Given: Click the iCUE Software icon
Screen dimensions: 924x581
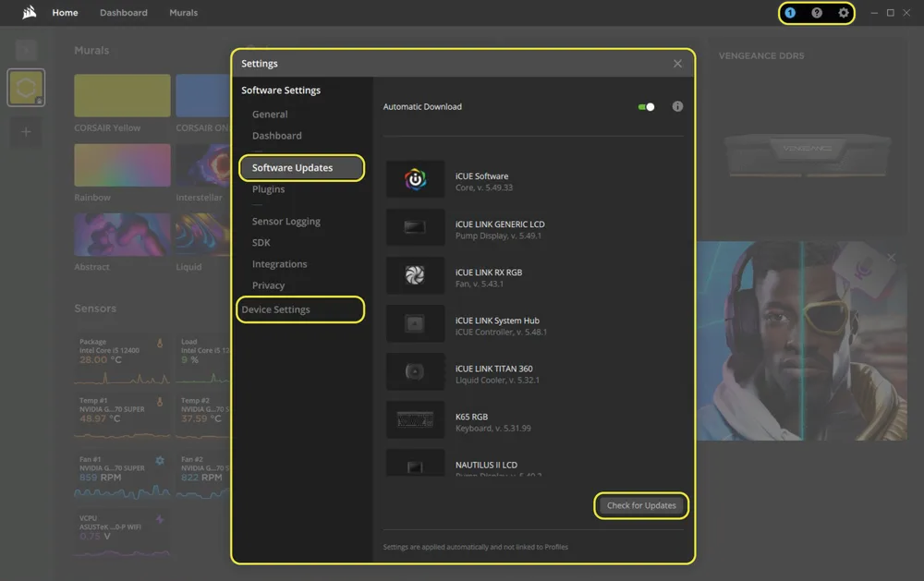Looking at the screenshot, I should (x=416, y=179).
